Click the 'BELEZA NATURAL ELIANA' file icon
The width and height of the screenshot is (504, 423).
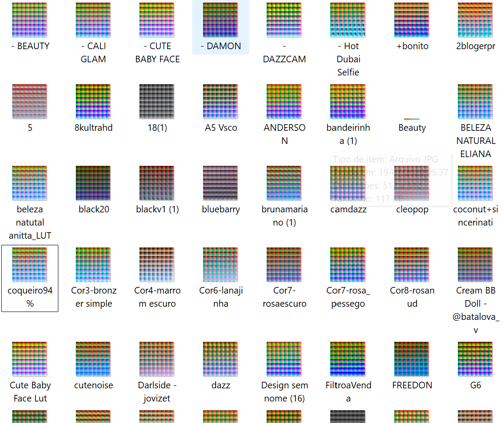coord(475,102)
